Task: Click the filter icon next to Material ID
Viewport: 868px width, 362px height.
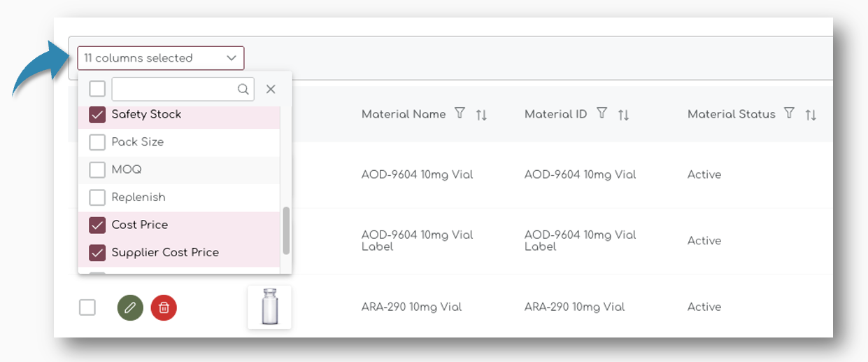Action: coord(602,113)
